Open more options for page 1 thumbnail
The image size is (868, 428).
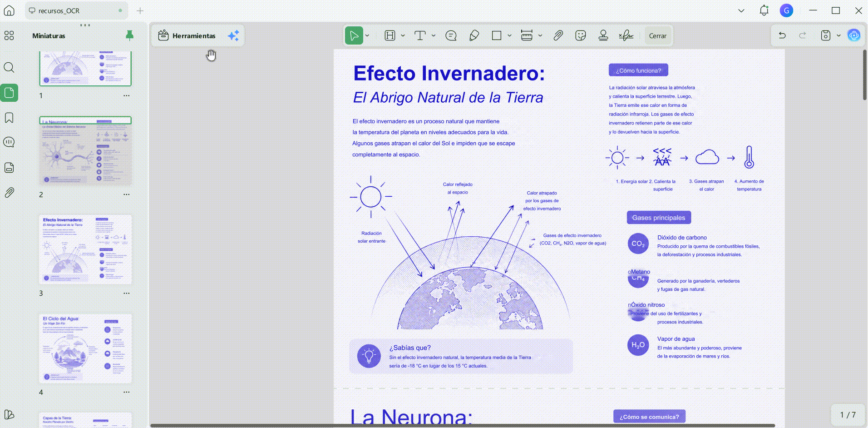click(x=127, y=95)
